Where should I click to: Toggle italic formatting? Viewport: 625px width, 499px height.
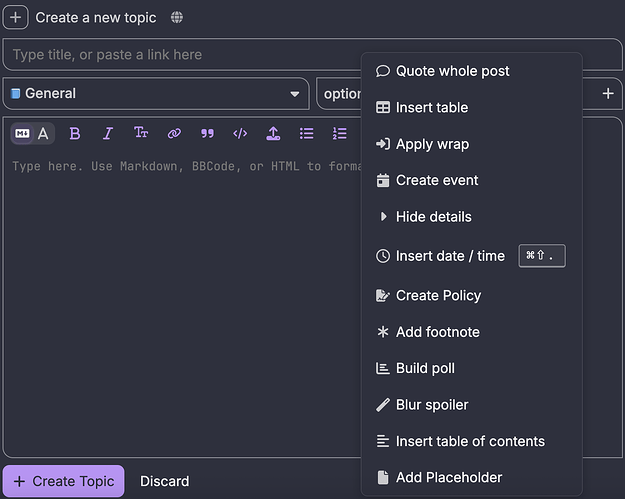click(x=108, y=133)
